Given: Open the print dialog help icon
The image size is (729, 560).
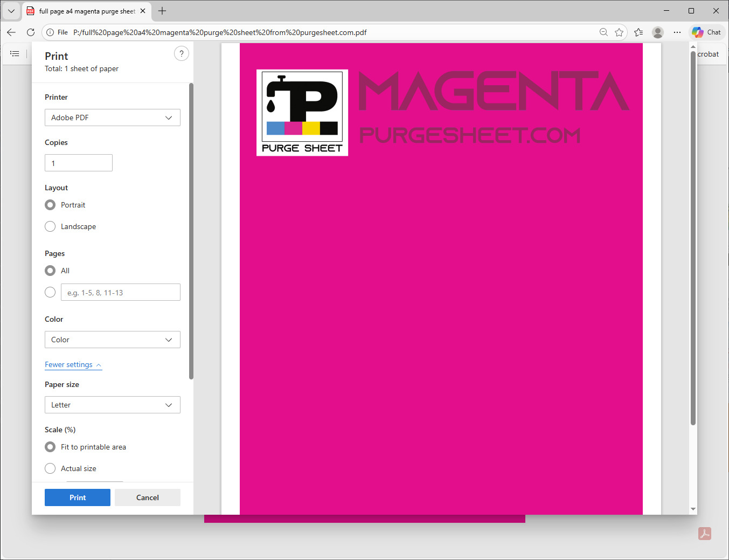Looking at the screenshot, I should click(x=182, y=53).
